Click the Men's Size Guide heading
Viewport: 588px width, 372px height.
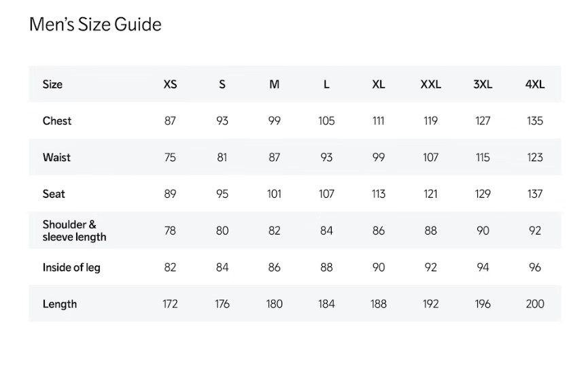coord(95,25)
